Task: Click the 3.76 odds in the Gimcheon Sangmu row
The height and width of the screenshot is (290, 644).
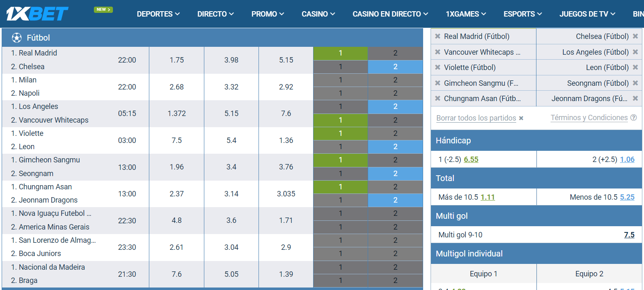Action: pos(286,167)
